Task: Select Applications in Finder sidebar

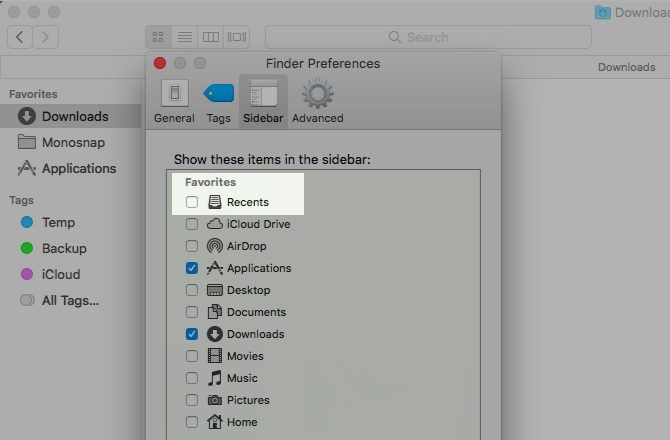Action: pyautogui.click(x=71, y=168)
